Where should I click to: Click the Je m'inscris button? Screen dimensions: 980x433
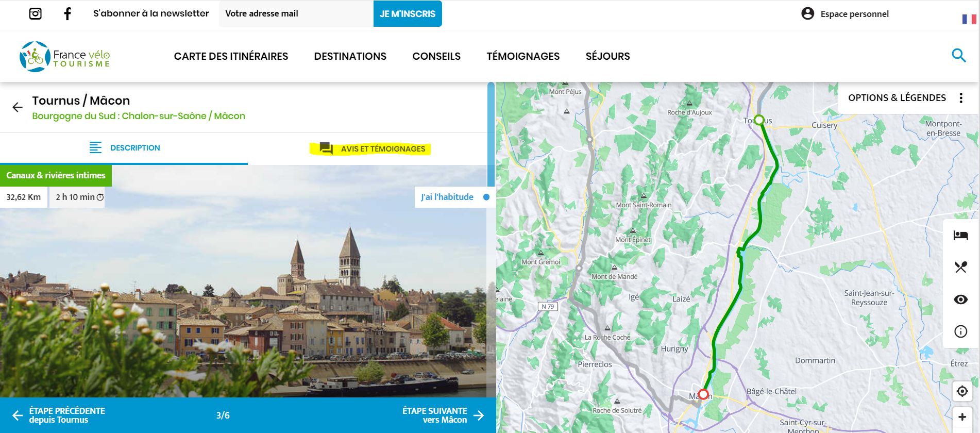pos(407,14)
